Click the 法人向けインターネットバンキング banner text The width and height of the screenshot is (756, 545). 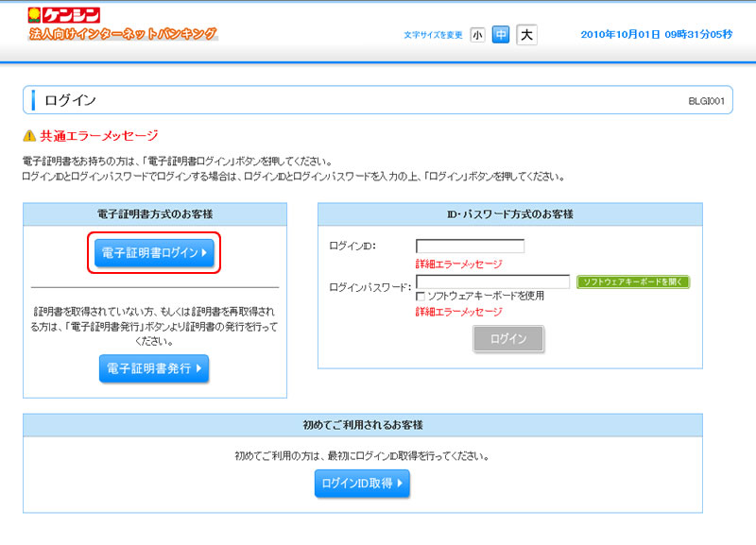pyautogui.click(x=123, y=34)
